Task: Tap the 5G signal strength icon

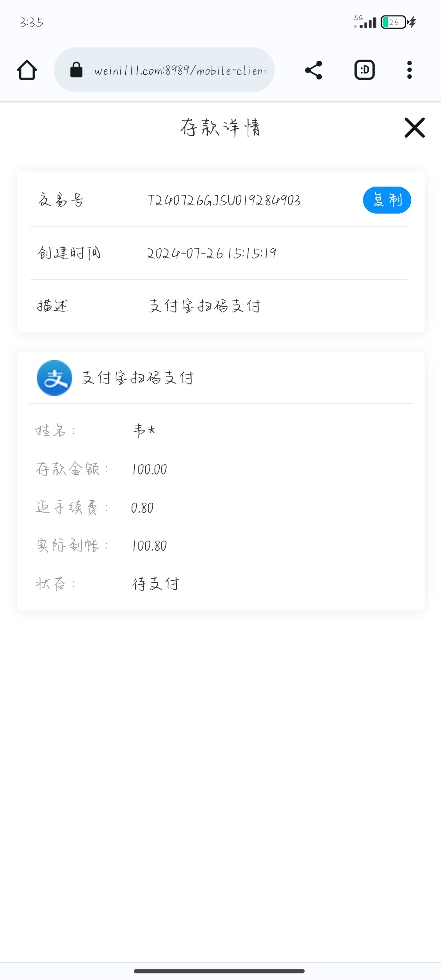Action: [365, 22]
